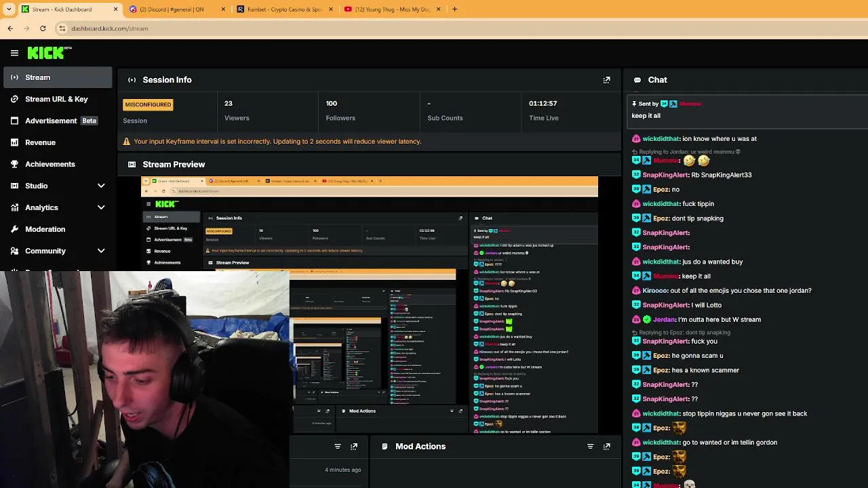868x488 pixels.
Task: Expand the Community sidebar section
Action: (x=101, y=251)
